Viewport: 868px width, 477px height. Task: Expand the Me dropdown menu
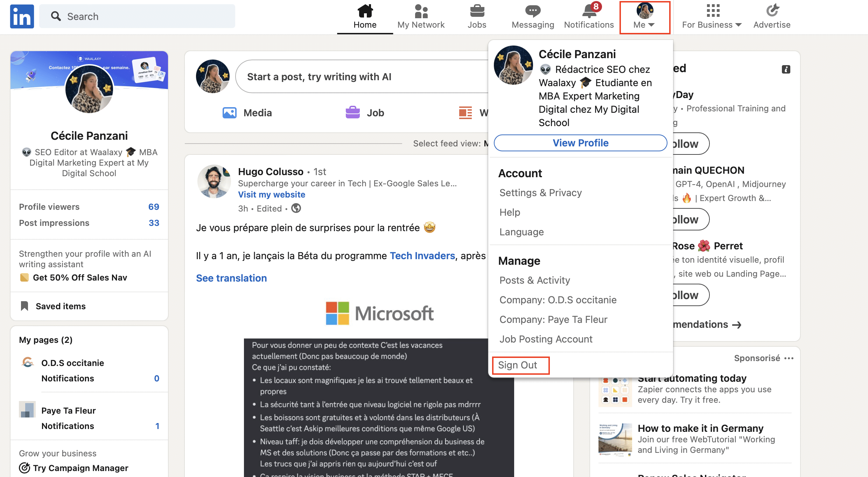644,16
